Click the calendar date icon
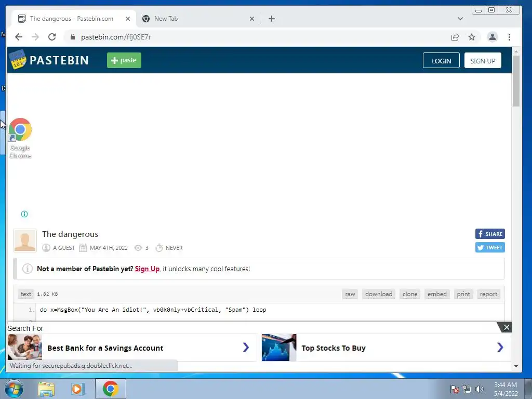Image resolution: width=532 pixels, height=399 pixels. (83, 248)
